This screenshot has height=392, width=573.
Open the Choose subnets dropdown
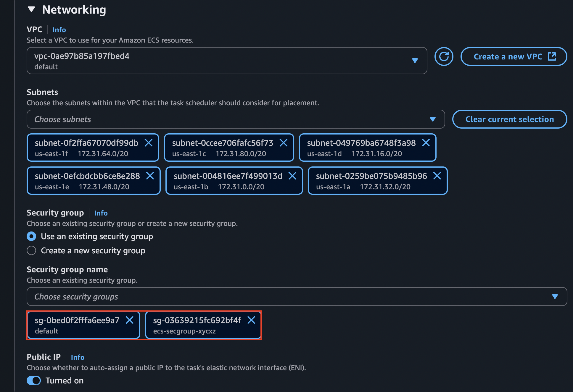coord(236,119)
